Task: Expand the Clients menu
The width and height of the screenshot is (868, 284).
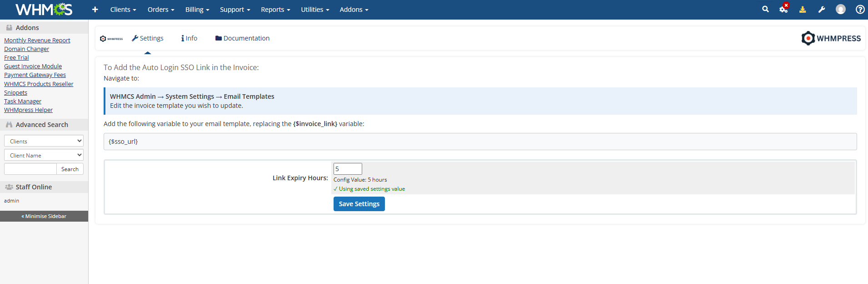Action: tap(123, 10)
